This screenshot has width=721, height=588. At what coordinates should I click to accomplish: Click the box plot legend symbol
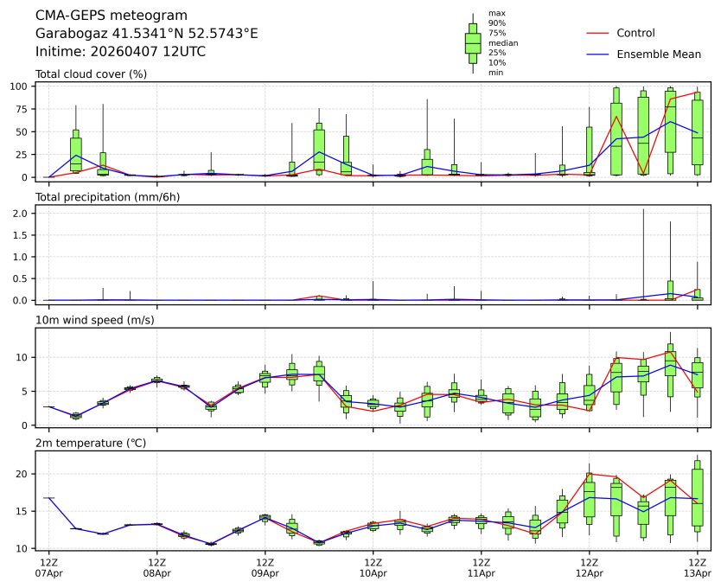(473, 43)
